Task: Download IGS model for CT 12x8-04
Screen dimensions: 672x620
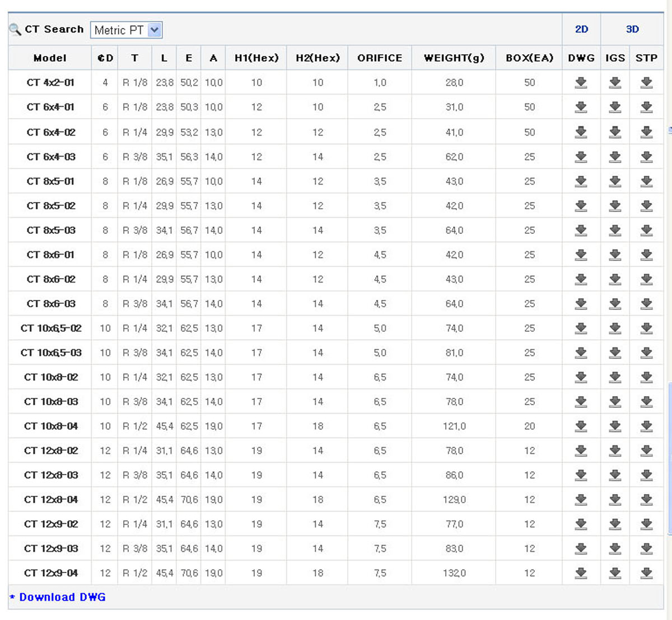Action: pyautogui.click(x=615, y=500)
